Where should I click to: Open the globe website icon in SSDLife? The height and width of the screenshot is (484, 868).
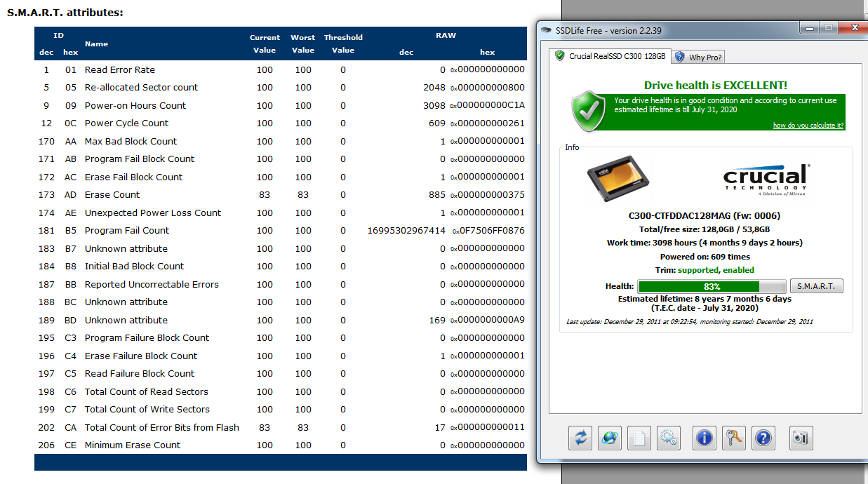click(x=610, y=438)
